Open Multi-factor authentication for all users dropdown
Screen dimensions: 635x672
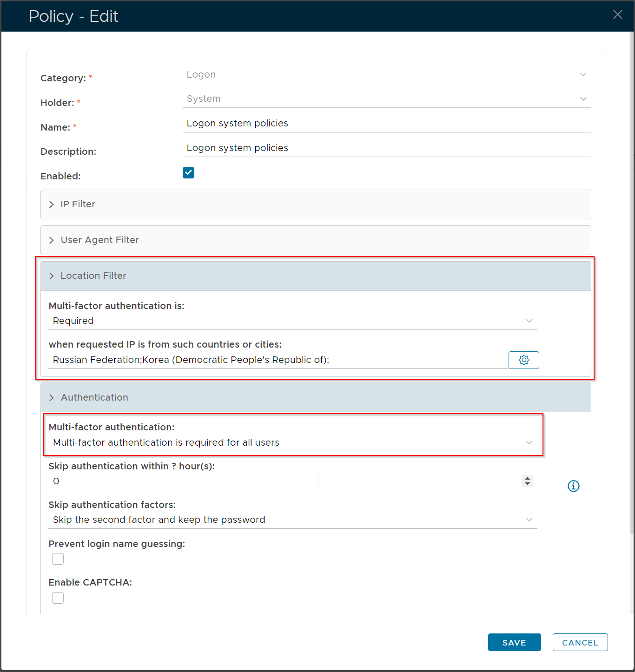point(292,442)
